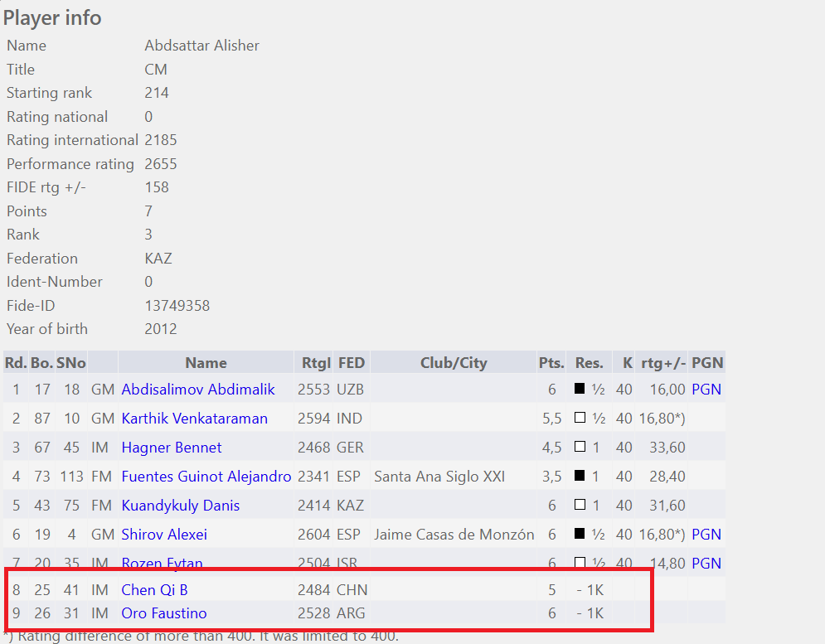Click the Pts. column header

click(551, 362)
